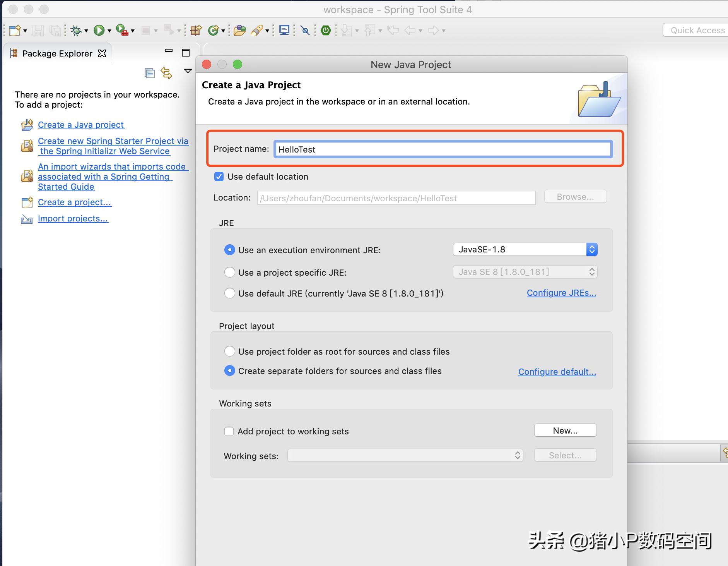Uncheck Use default location checkbox

click(x=219, y=177)
